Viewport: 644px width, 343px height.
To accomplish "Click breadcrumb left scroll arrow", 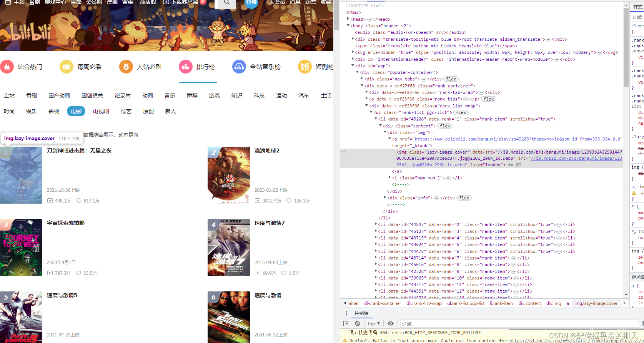I will 345,303.
